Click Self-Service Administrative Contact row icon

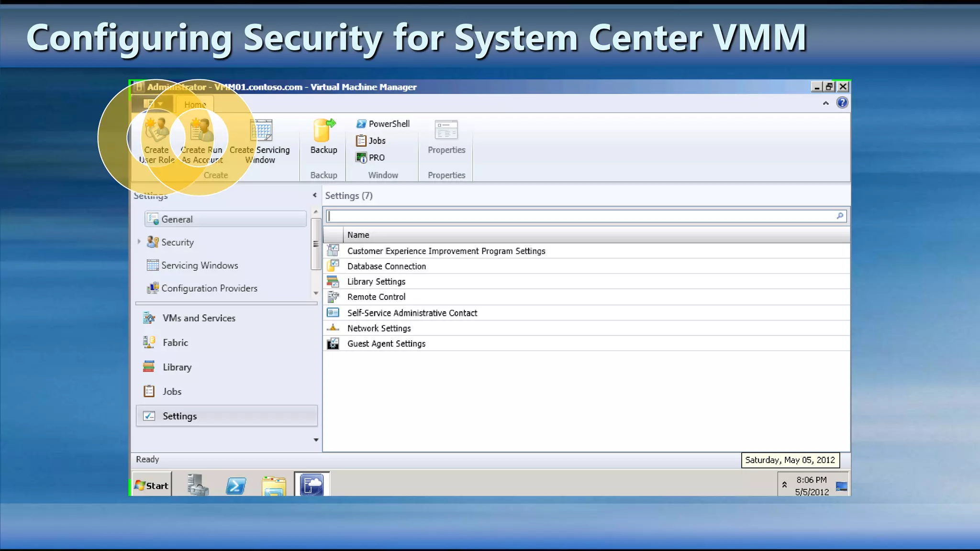tap(333, 312)
